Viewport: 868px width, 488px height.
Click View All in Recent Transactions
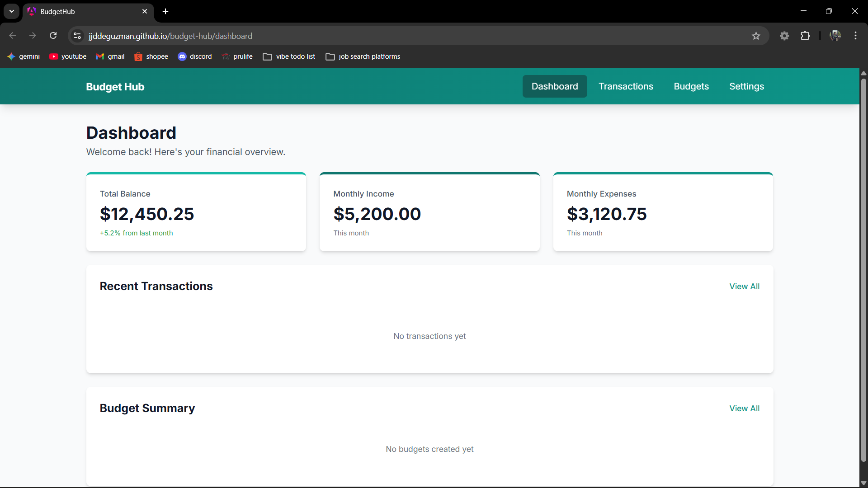[x=744, y=286]
